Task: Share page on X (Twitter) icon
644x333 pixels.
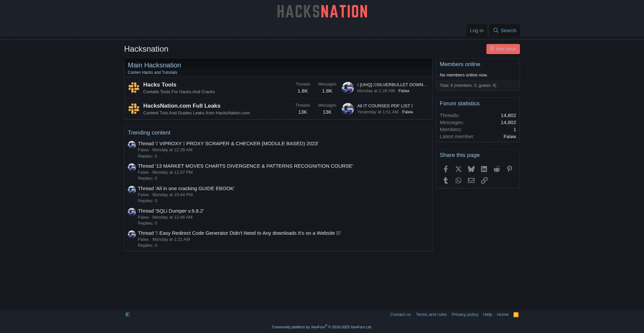Action: [458, 169]
